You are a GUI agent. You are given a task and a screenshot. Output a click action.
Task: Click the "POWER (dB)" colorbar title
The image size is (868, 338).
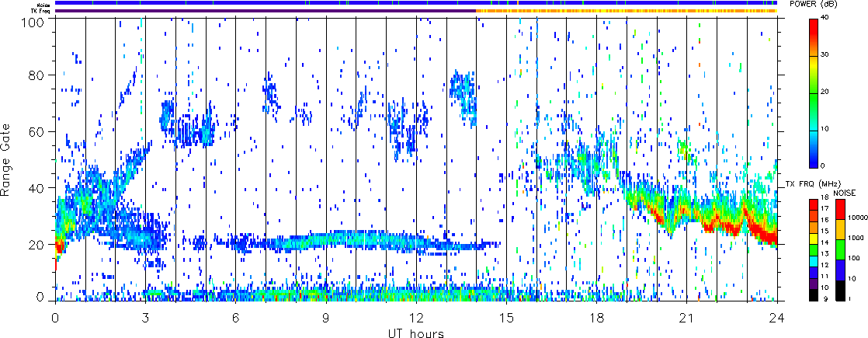point(812,5)
